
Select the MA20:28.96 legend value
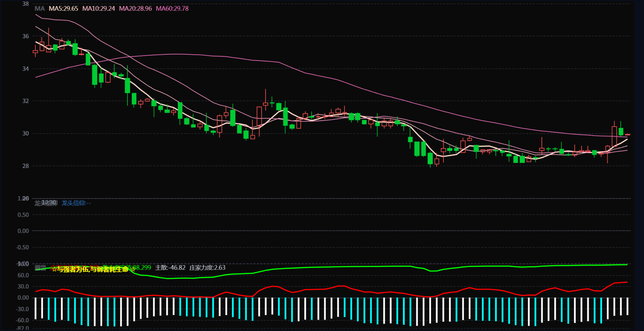point(135,9)
